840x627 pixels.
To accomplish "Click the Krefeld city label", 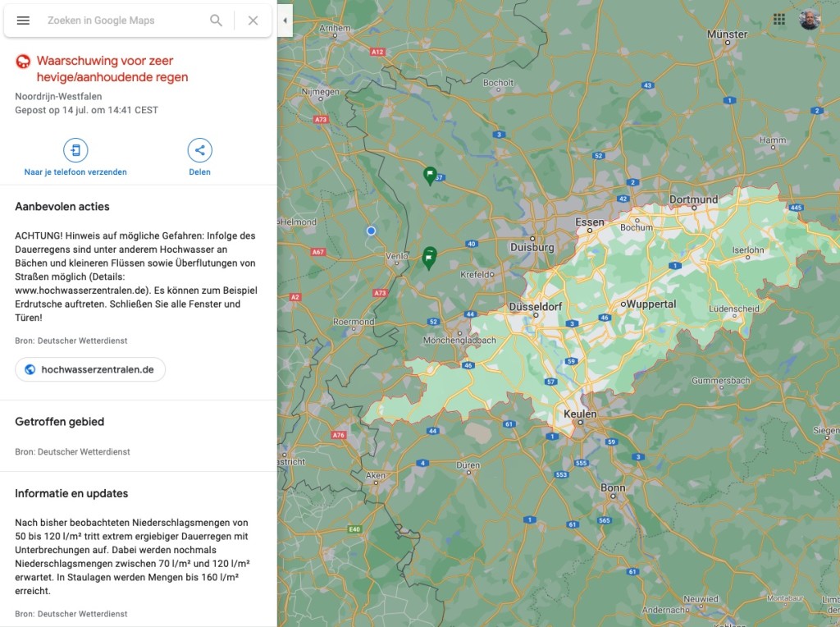I will pyautogui.click(x=476, y=274).
